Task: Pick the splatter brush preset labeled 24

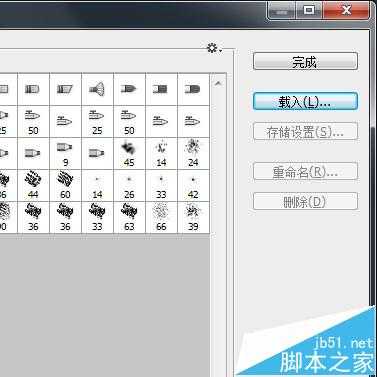Action: point(193,153)
